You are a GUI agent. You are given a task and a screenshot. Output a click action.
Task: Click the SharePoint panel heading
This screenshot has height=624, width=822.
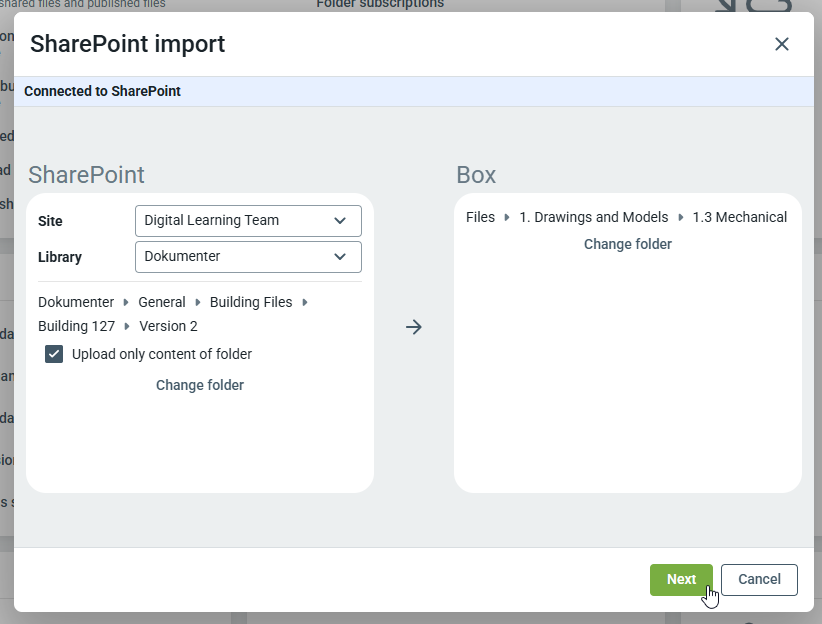[86, 175]
